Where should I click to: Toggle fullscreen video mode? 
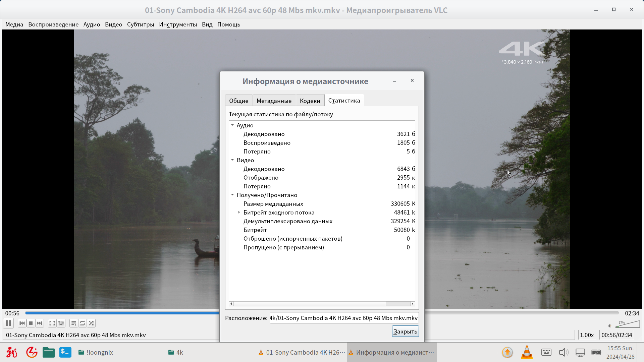coord(52,323)
